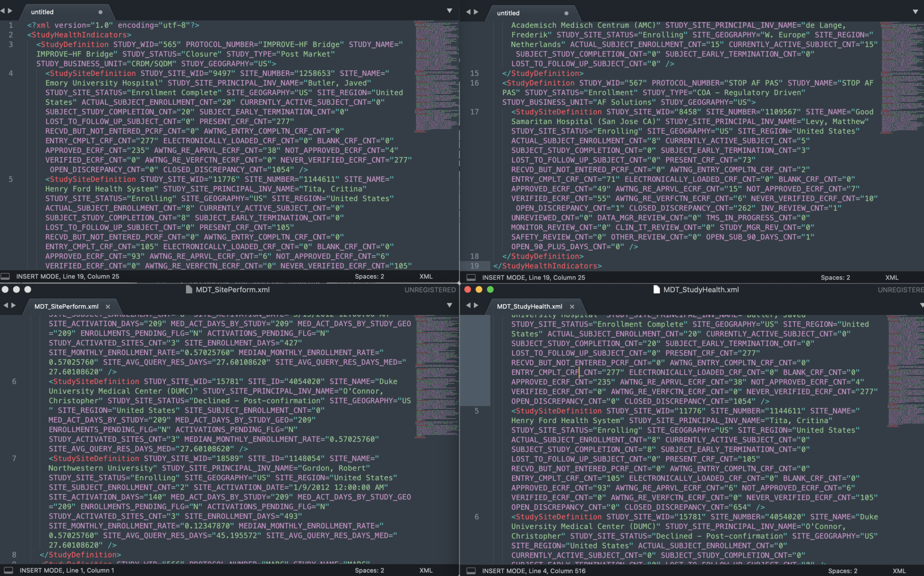The image size is (924, 576).
Task: Select the MDT_SitePerform.xml tab
Action: [x=72, y=306]
